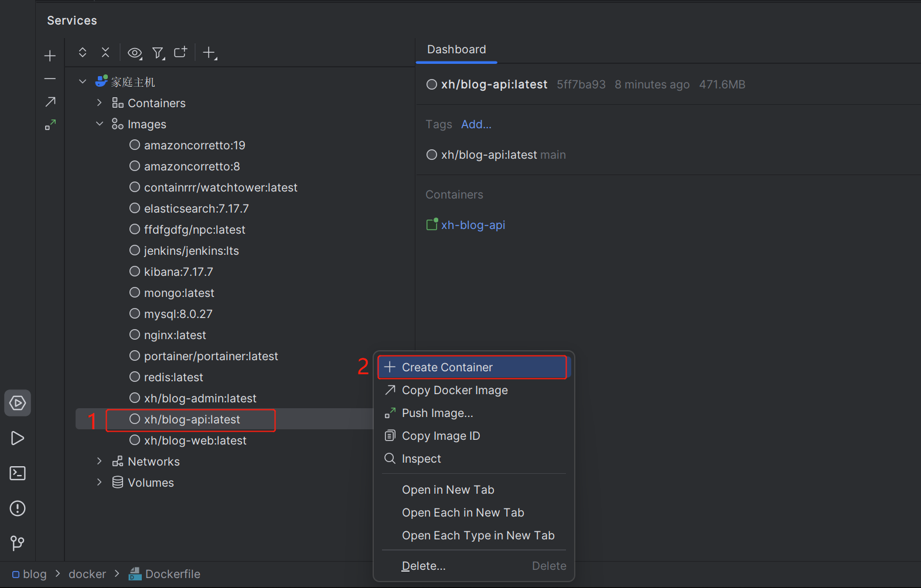Viewport: 921px width, 588px height.
Task: Open the filter options icon
Action: [158, 53]
